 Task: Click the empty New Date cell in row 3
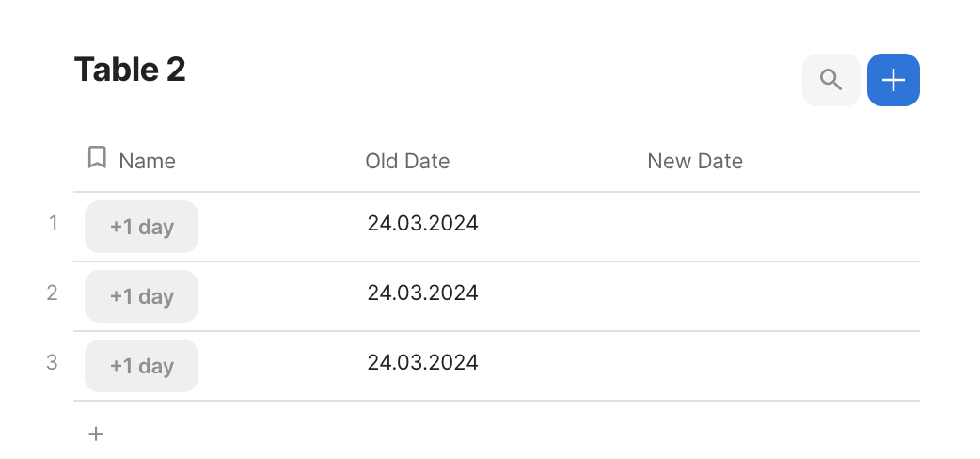click(x=781, y=365)
